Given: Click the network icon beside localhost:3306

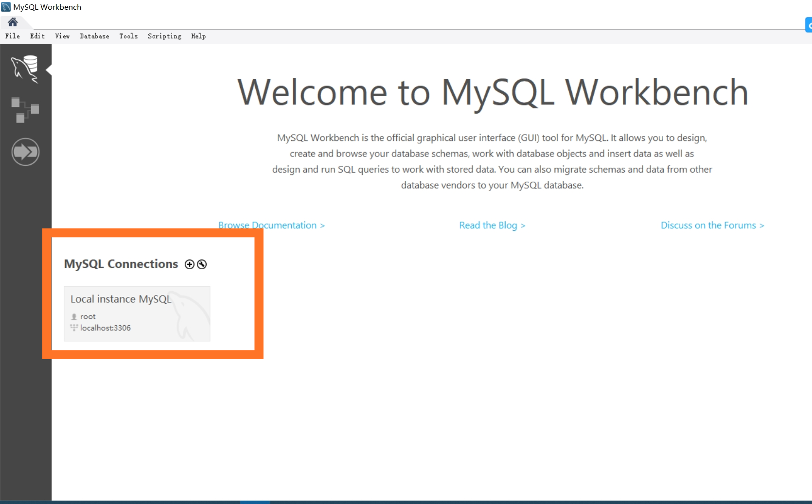Looking at the screenshot, I should [x=73, y=328].
